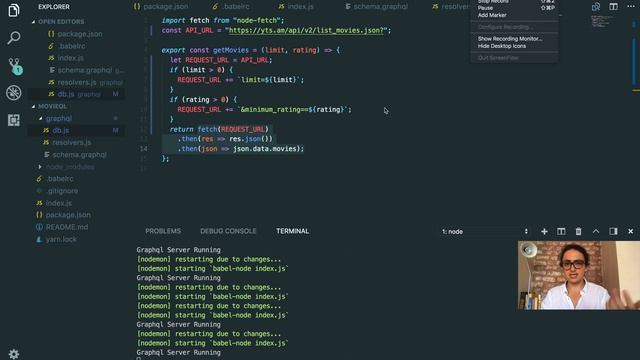
Task: Open the PROBLEMS panel tab
Action: click(x=163, y=231)
